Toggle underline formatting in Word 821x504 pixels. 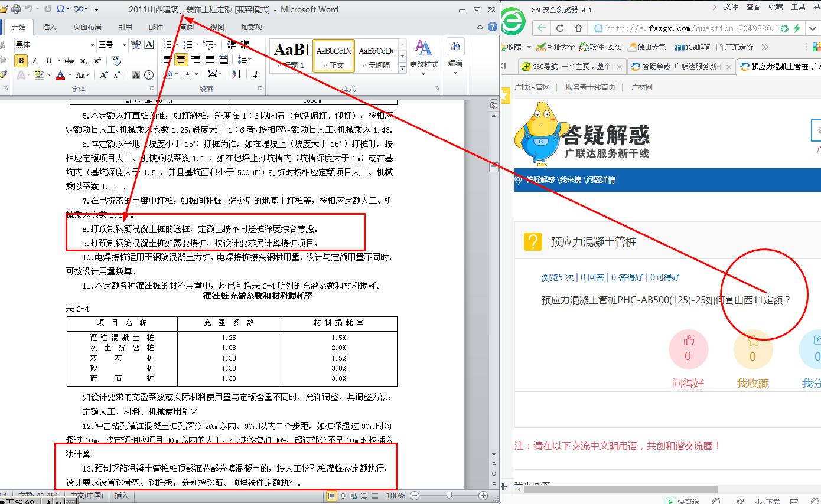(x=48, y=60)
